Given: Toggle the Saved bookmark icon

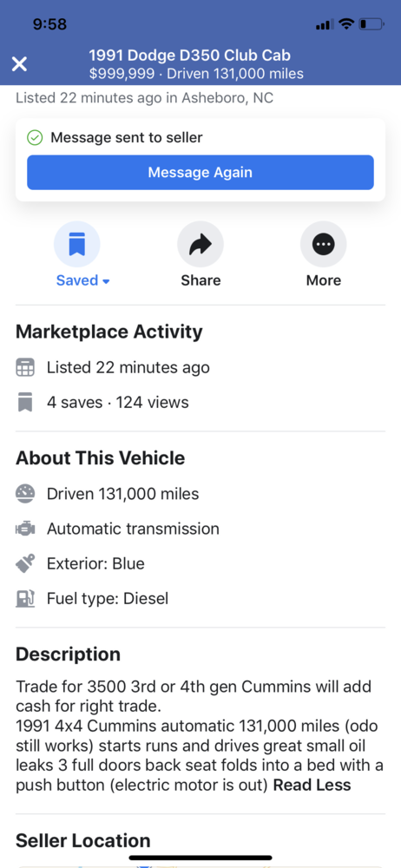Looking at the screenshot, I should coord(77,244).
